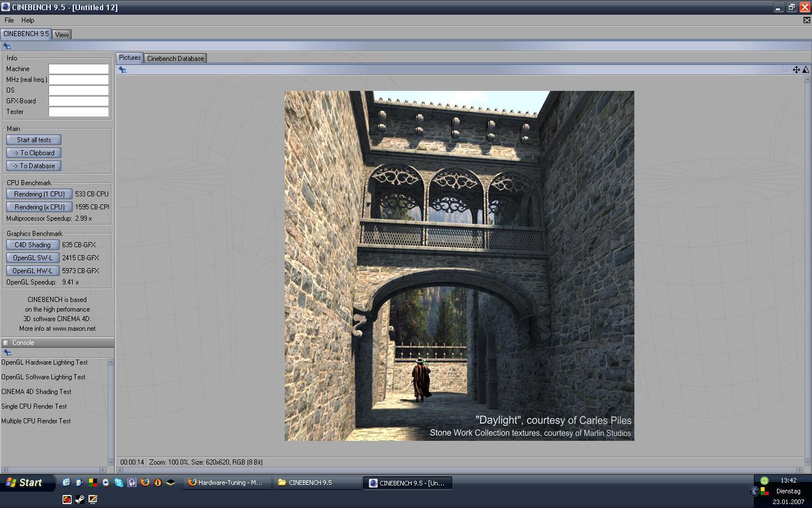The height and width of the screenshot is (508, 812).
Task: Click 'OpenGL Hardware Lighting Test' console entry
Action: [x=45, y=362]
